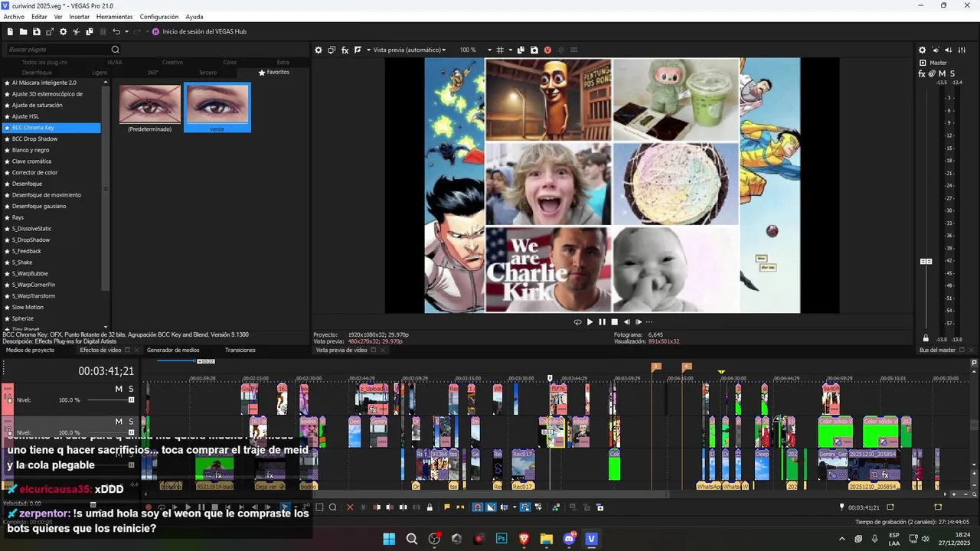This screenshot has height=551, width=980.
Task: Play the video in the preview window
Action: [x=590, y=322]
